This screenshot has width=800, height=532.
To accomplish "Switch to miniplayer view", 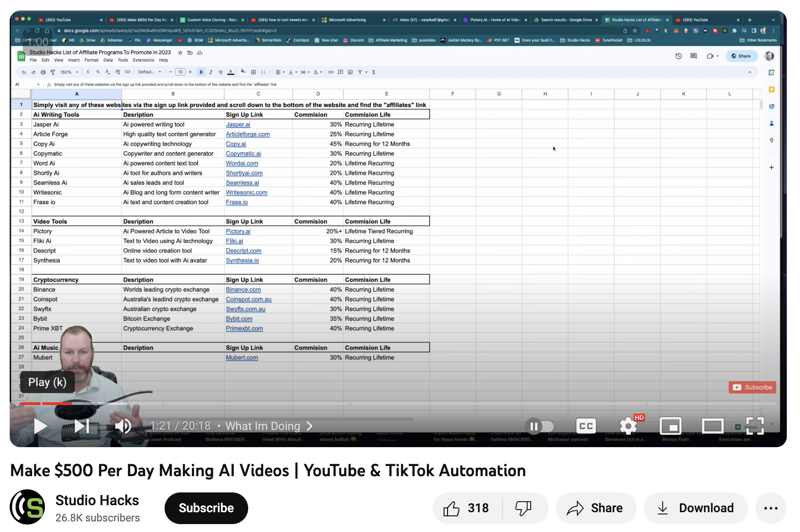I will click(x=670, y=426).
